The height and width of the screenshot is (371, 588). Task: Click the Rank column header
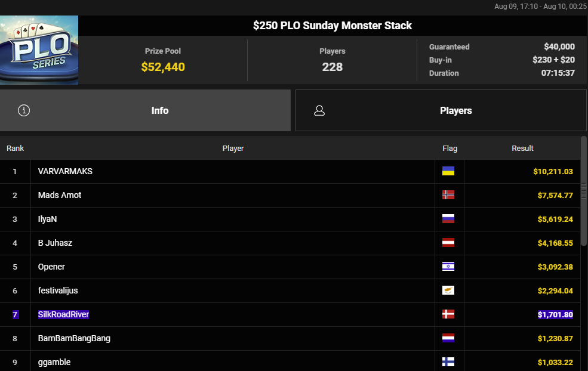pyautogui.click(x=15, y=149)
